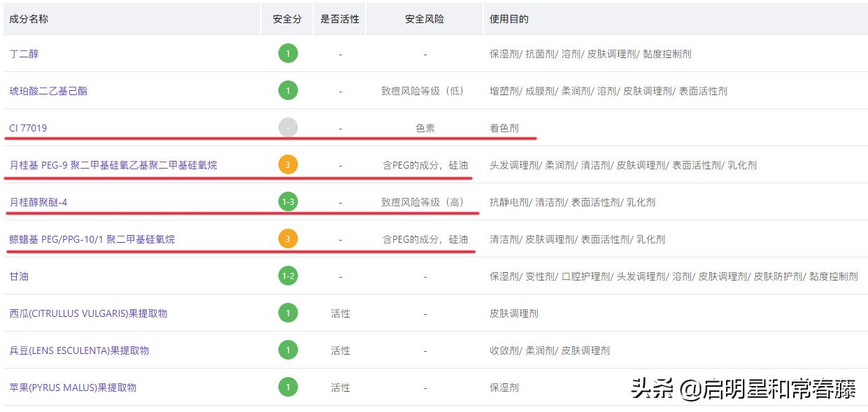This screenshot has height=412, width=868.
Task: Click the 成分名称 column header
Action: coord(29,19)
